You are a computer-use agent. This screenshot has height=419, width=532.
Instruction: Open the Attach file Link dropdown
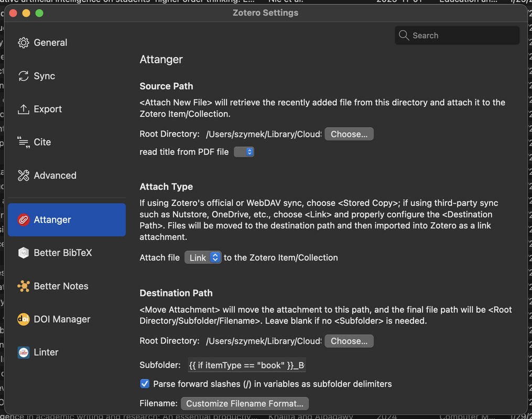pos(203,257)
